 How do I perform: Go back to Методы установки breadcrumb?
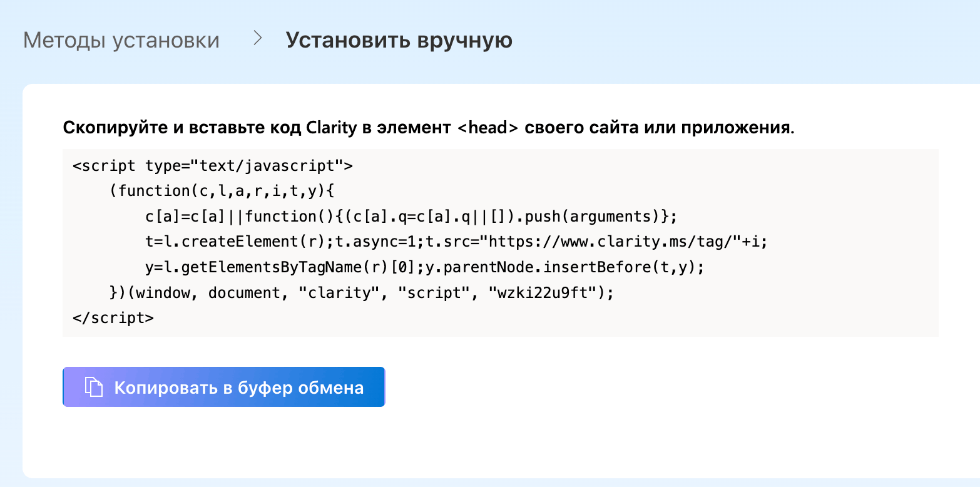121,40
